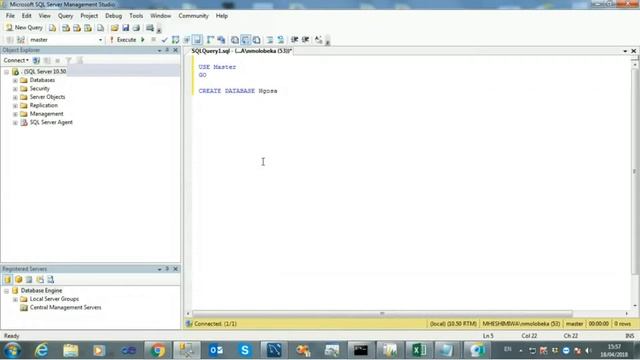The height and width of the screenshot is (360, 640).
Task: Collapse the Database Engine node
Action: [x=7, y=291]
